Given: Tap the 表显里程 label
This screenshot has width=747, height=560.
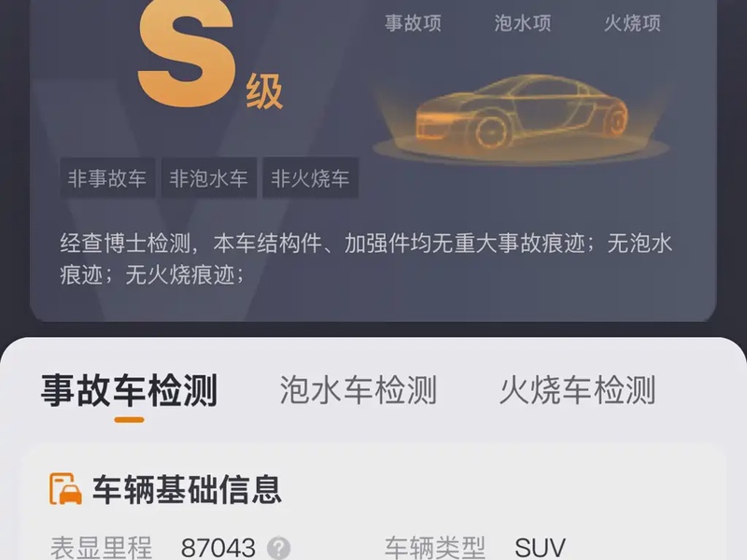Looking at the screenshot, I should [x=101, y=548].
